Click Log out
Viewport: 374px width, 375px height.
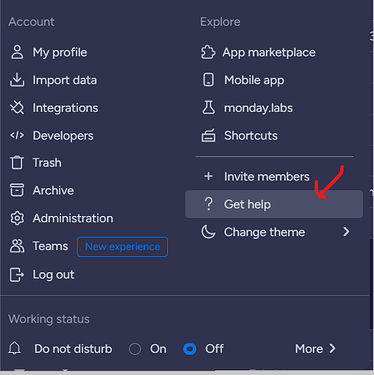tap(53, 275)
